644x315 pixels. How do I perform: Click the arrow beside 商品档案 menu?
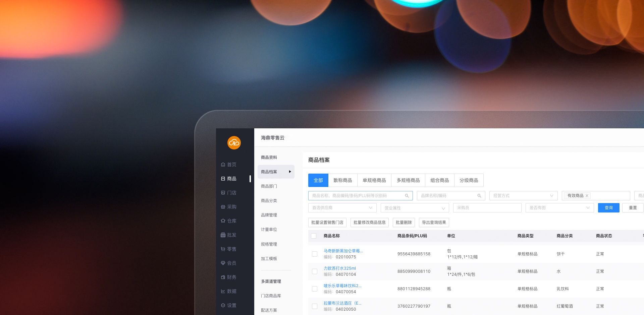290,172
